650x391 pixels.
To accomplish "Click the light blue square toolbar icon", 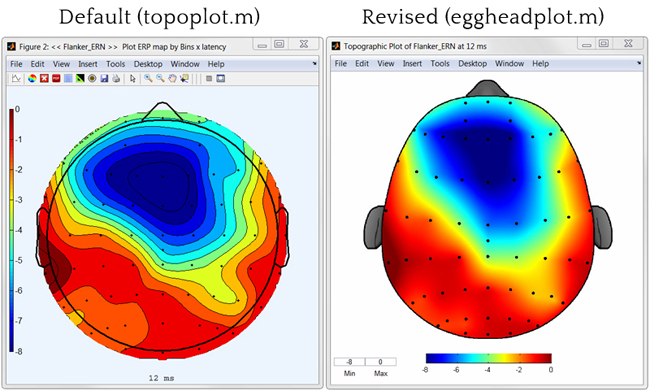I will (68, 78).
